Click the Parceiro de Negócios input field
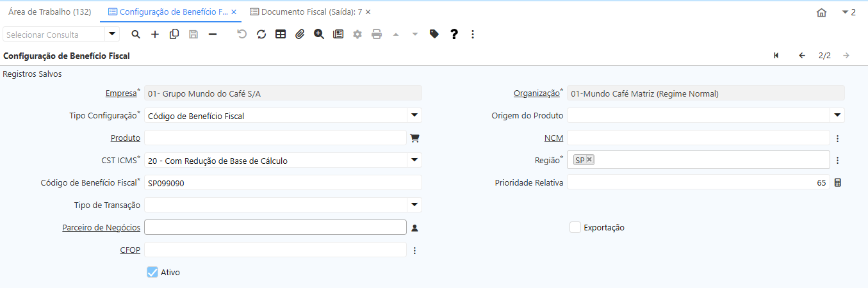 [x=275, y=227]
